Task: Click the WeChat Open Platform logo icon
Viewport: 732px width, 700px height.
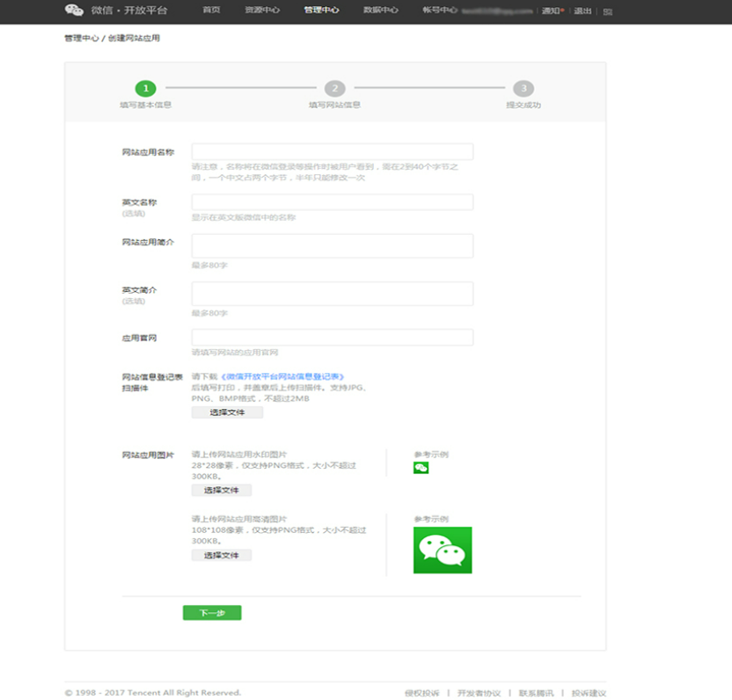Action: click(74, 10)
